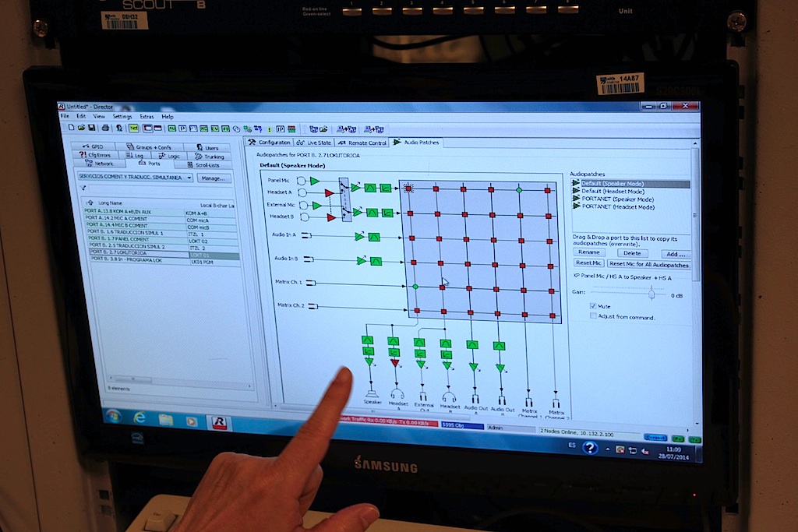This screenshot has width=798, height=532.
Task: Open the Extras menu
Action: (x=147, y=117)
